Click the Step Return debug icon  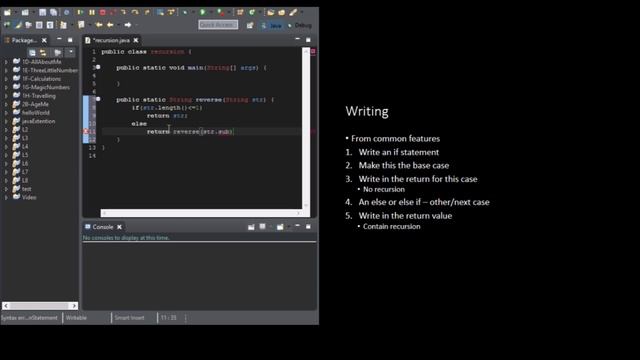coord(147,12)
